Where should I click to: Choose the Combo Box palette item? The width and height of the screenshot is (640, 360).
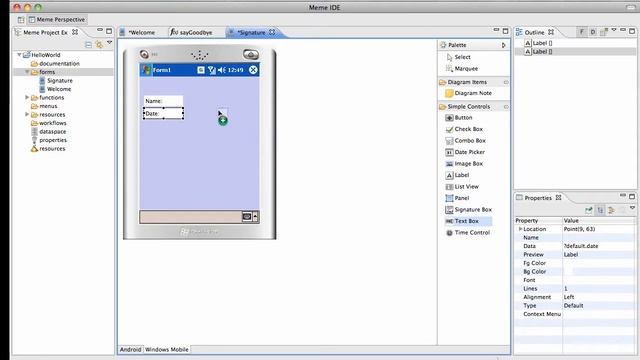(x=466, y=140)
